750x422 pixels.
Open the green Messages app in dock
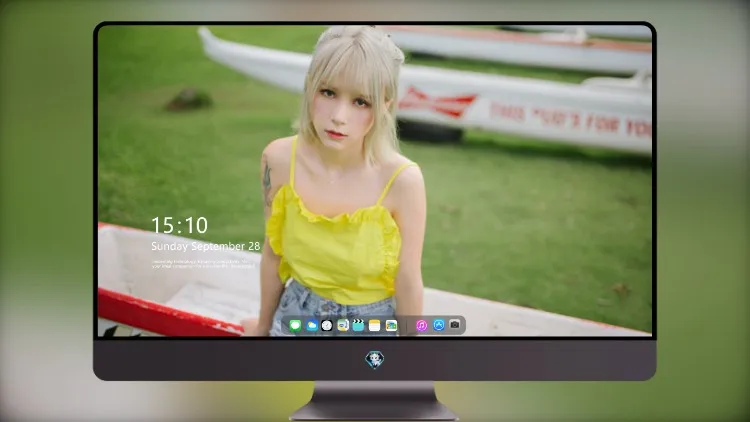coord(295,326)
